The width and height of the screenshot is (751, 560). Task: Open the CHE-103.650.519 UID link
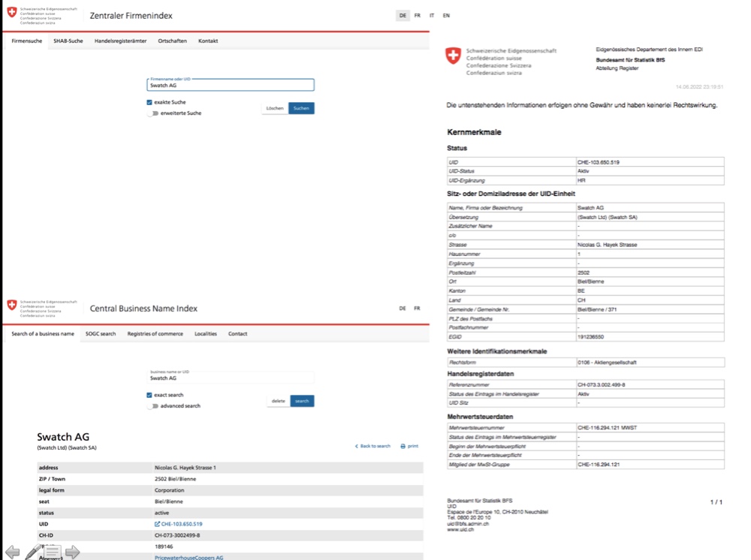click(x=178, y=524)
